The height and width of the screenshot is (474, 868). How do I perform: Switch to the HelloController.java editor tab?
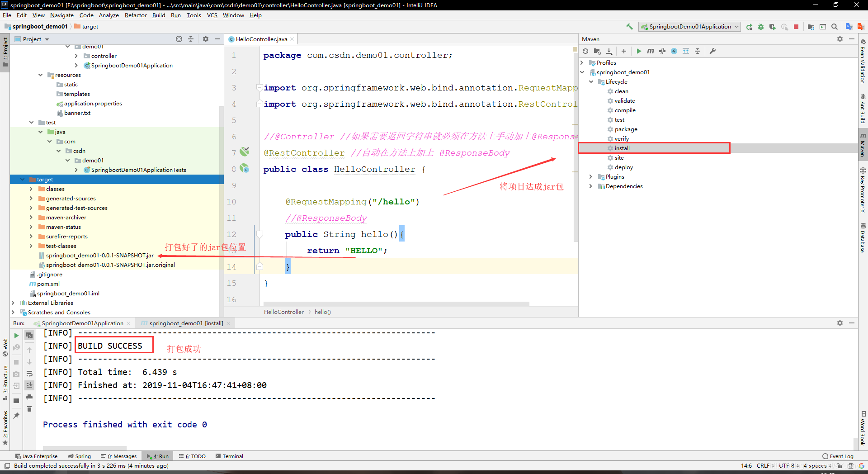pos(261,39)
